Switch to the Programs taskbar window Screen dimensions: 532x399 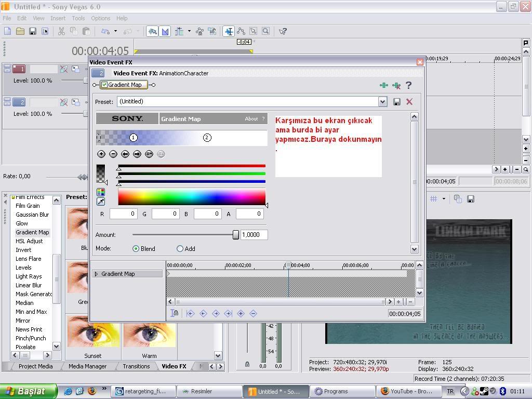pos(343,392)
